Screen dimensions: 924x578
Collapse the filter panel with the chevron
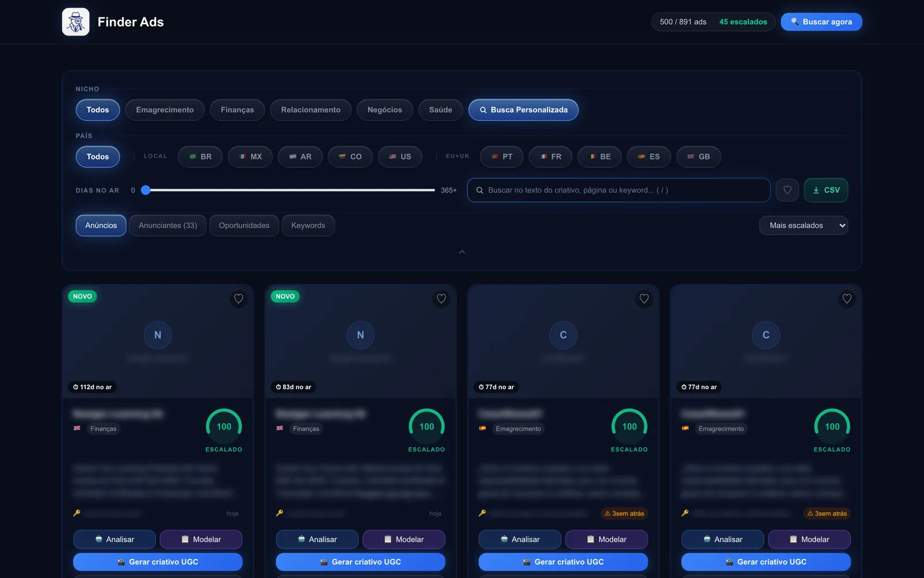(x=462, y=252)
